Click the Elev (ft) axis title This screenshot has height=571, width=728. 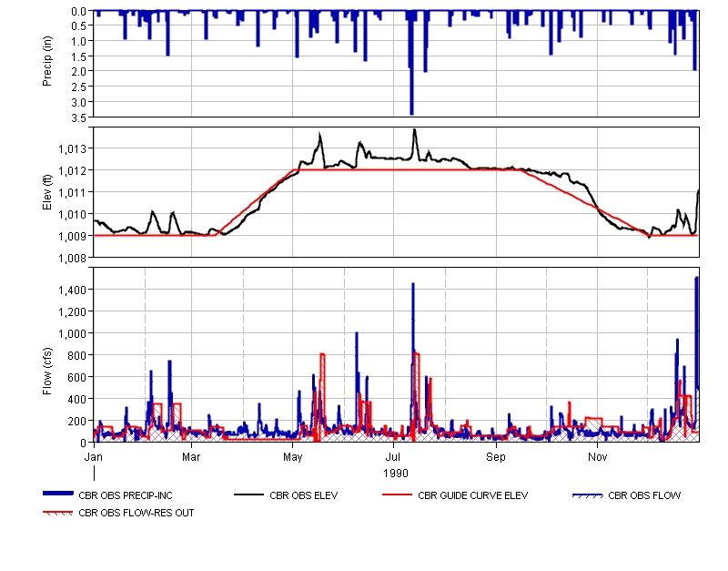(x=47, y=192)
